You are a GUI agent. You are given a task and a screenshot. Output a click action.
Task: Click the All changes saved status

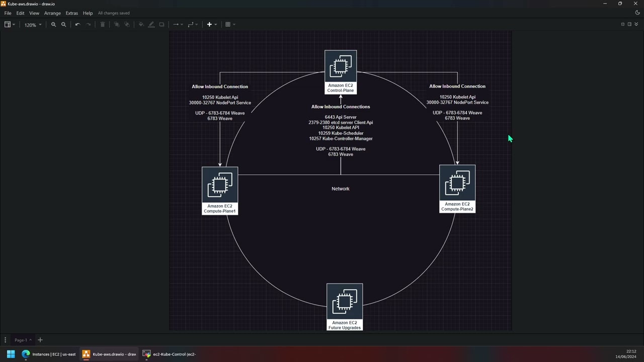click(x=114, y=13)
